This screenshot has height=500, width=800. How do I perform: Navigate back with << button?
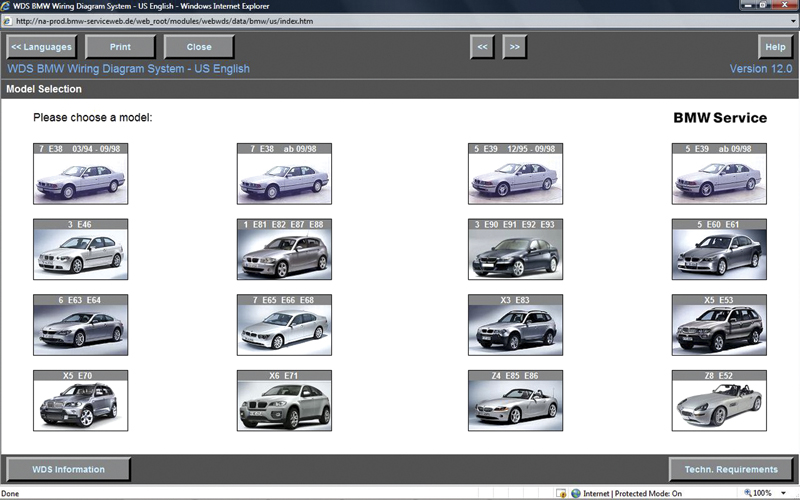[482, 47]
